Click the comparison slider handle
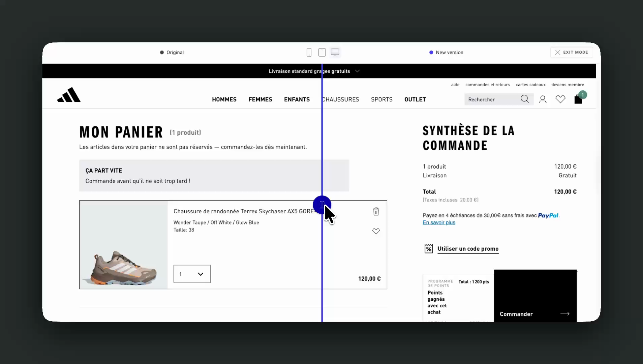Viewport: 643px width, 364px height. tap(322, 205)
